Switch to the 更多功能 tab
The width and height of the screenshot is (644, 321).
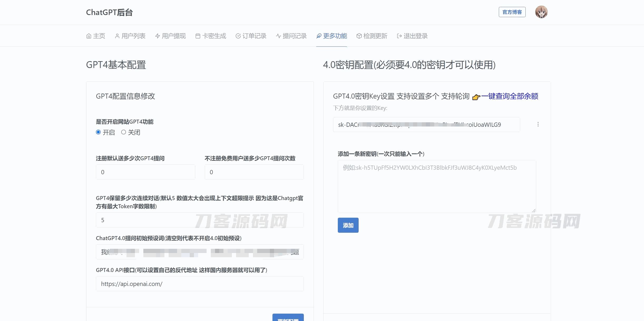click(332, 36)
